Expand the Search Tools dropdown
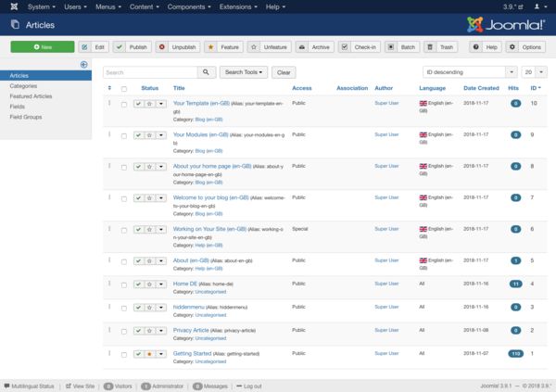The height and width of the screenshot is (392, 556). [244, 72]
